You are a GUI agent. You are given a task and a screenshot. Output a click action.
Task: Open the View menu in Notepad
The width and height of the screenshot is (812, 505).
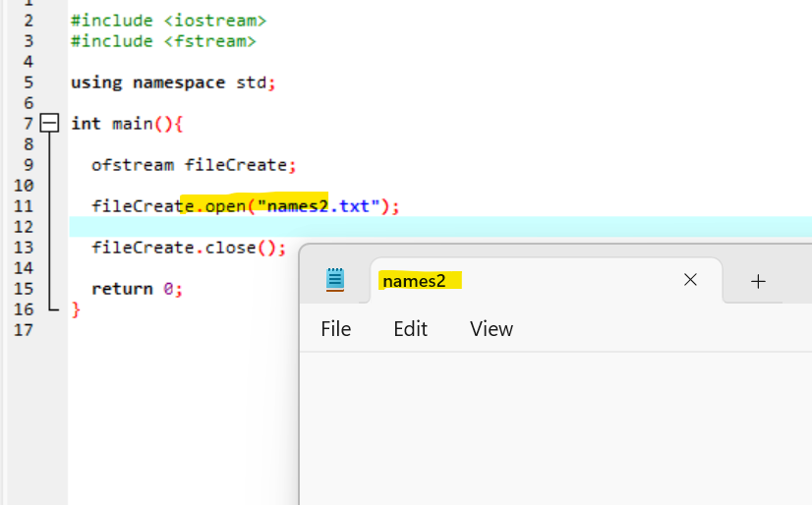coord(492,329)
